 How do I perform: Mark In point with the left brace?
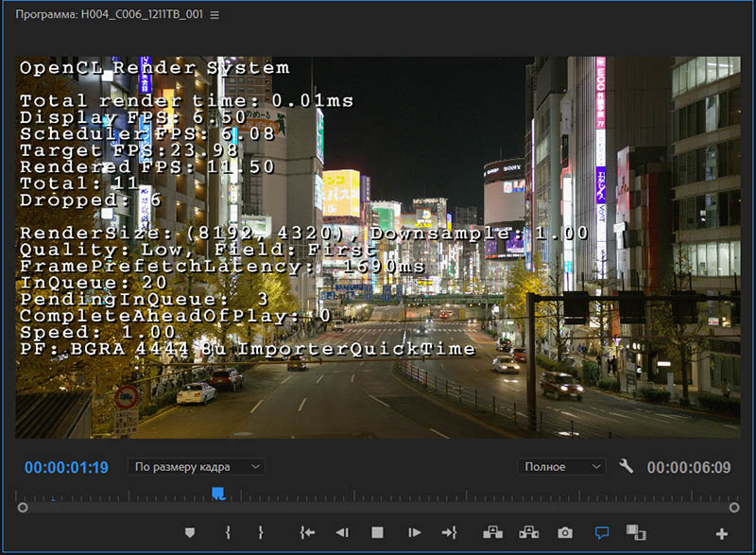[228, 532]
